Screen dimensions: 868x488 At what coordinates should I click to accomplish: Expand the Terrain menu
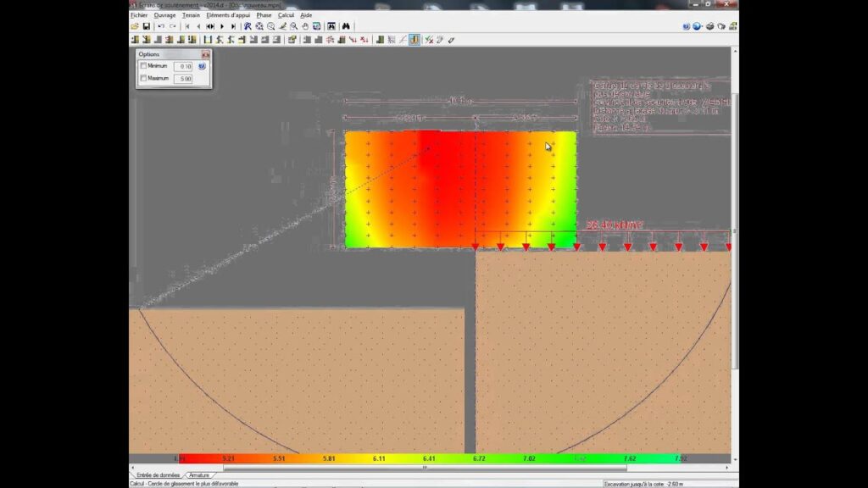191,15
